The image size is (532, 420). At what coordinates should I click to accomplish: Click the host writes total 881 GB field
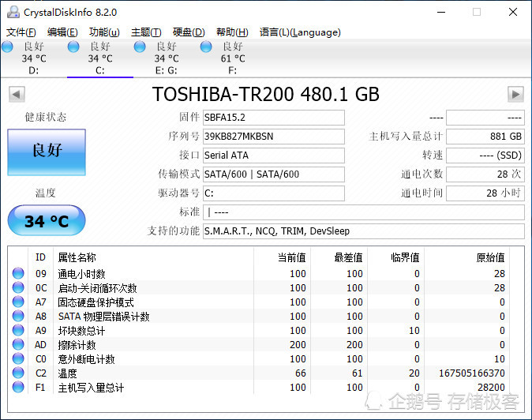(x=485, y=137)
